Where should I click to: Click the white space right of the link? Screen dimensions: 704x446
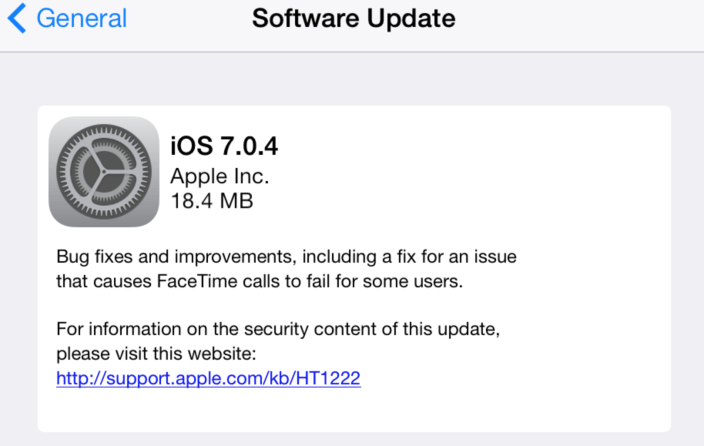pos(520,378)
